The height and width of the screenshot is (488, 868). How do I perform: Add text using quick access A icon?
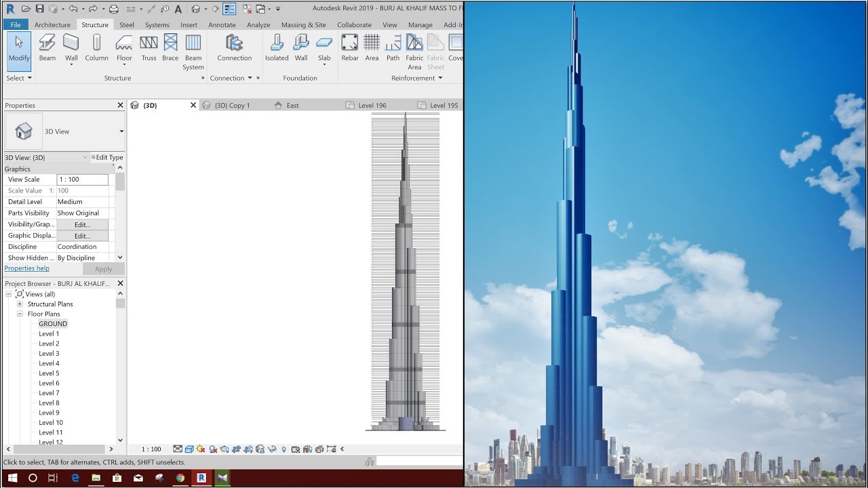[178, 9]
